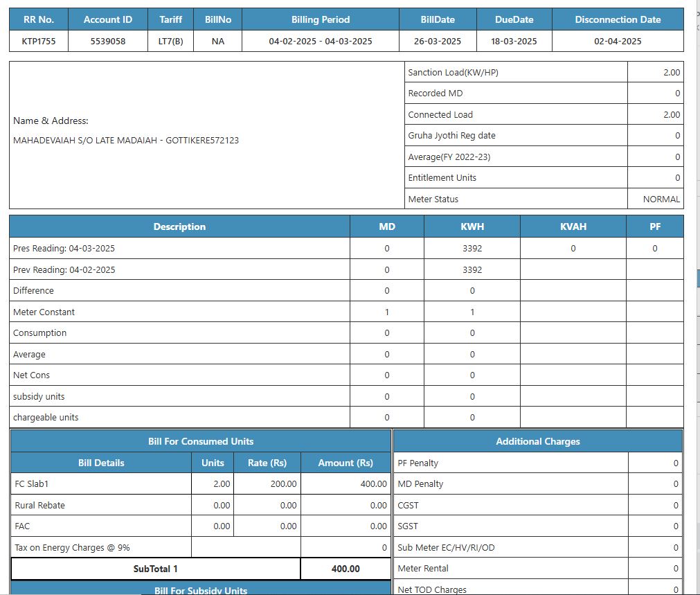The image size is (700, 595).
Task: Click the Billing Period column header
Action: [321, 19]
